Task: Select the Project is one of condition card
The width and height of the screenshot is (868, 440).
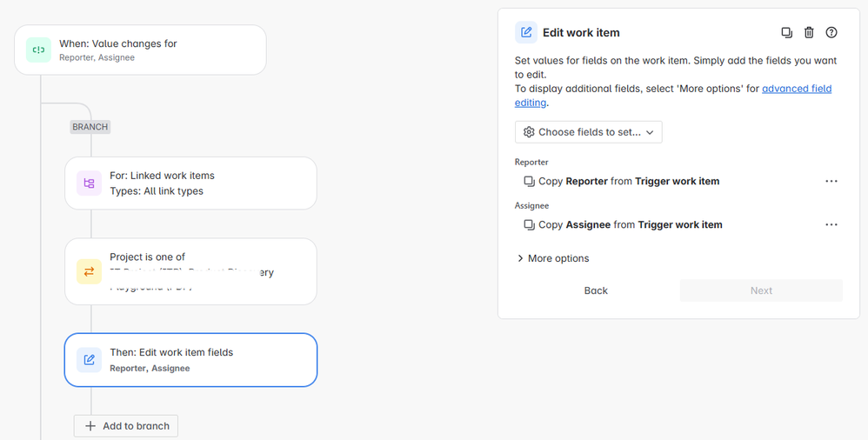Action: (190, 272)
